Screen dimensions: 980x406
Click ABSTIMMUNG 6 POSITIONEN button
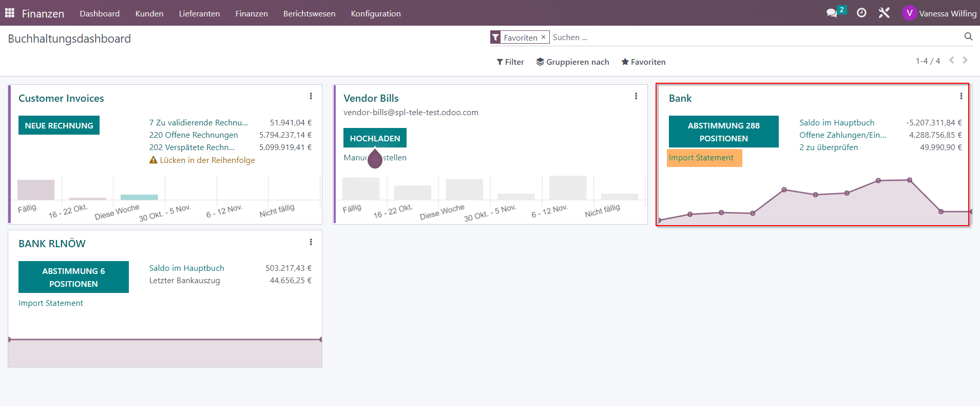pos(73,277)
